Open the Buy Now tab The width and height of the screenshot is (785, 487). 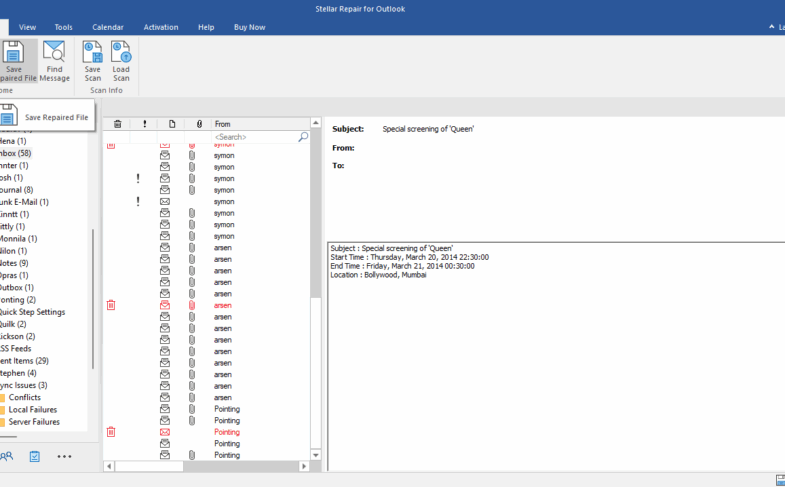pos(249,27)
